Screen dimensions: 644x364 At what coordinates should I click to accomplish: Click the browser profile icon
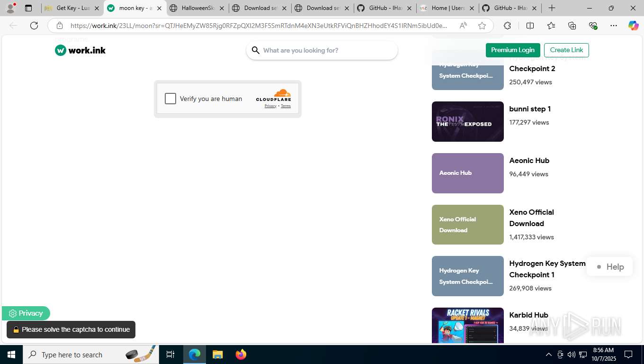click(x=10, y=8)
